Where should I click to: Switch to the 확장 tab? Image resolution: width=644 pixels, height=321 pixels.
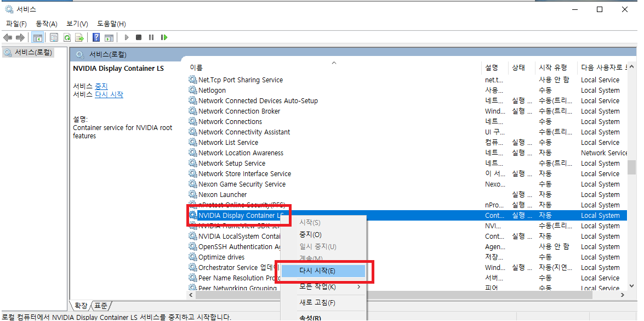(x=81, y=306)
